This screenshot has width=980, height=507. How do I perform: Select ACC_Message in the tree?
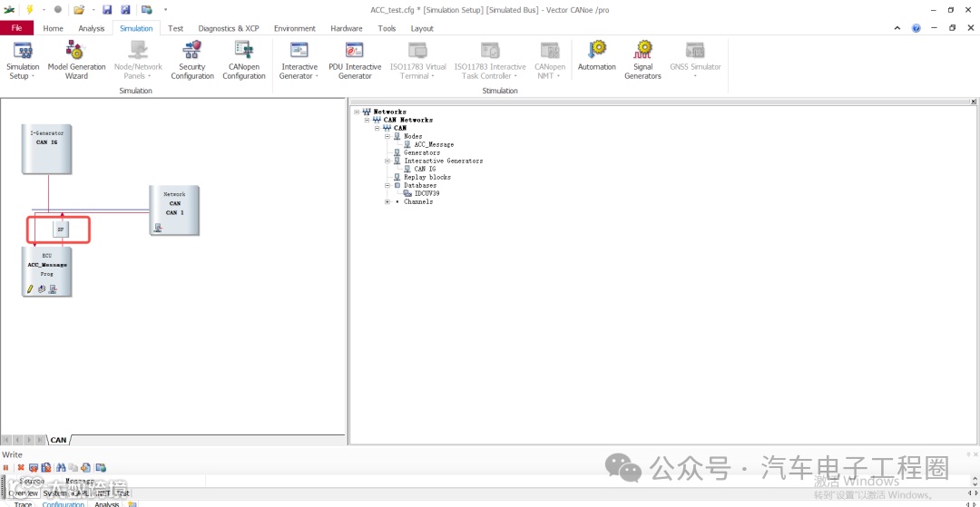(434, 144)
